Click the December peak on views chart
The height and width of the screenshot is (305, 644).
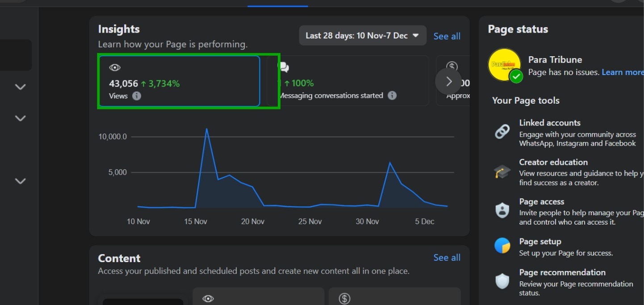tap(390, 163)
